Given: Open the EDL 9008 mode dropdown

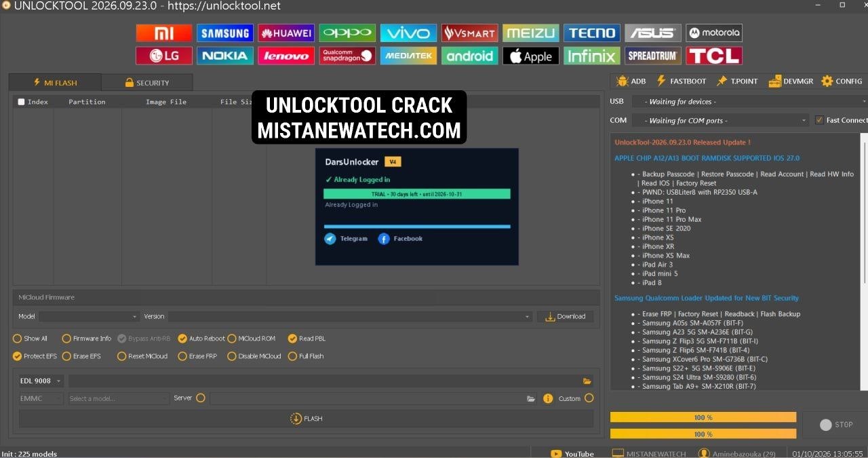Looking at the screenshot, I should [x=41, y=381].
